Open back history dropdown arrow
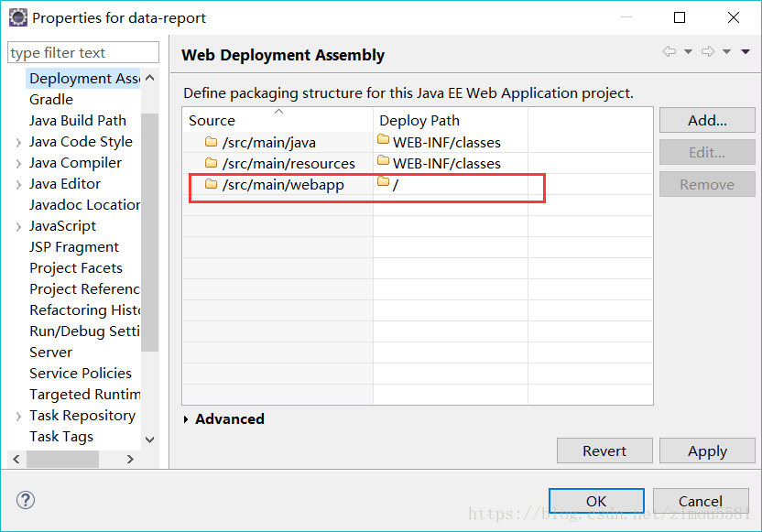The width and height of the screenshot is (762, 532). [x=688, y=52]
